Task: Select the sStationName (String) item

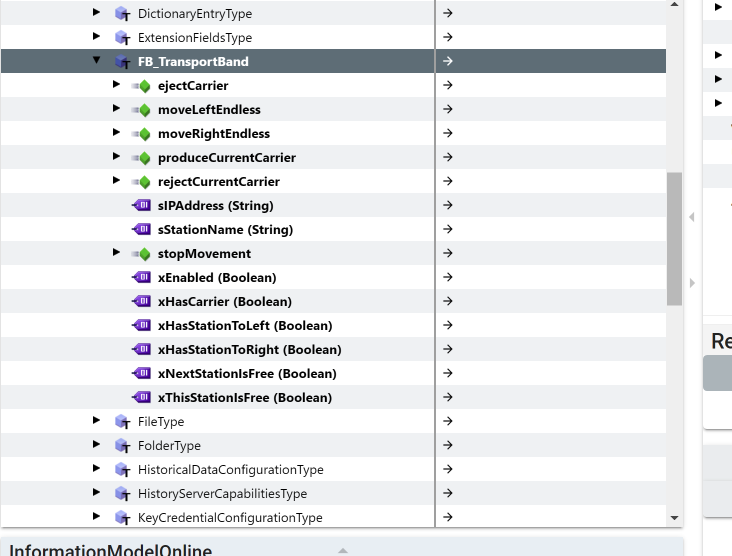Action: tap(225, 230)
